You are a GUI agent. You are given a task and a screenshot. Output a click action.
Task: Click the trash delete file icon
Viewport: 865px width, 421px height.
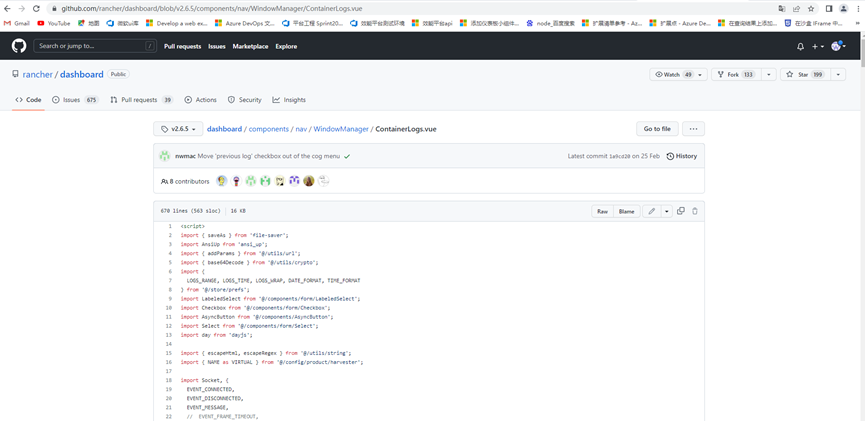coord(695,211)
